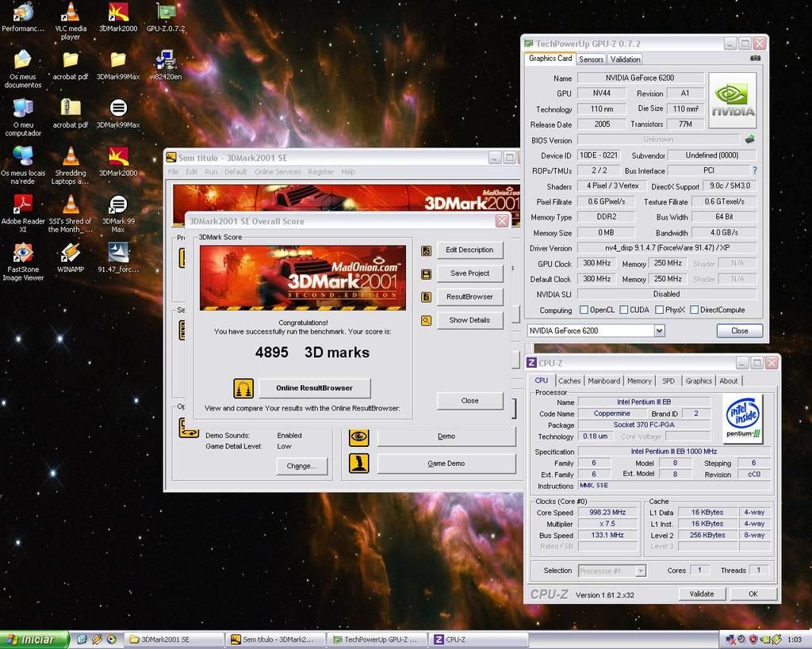Click the icon beside Online ResultBrowser button
This screenshot has height=649, width=812.
pyautogui.click(x=243, y=388)
